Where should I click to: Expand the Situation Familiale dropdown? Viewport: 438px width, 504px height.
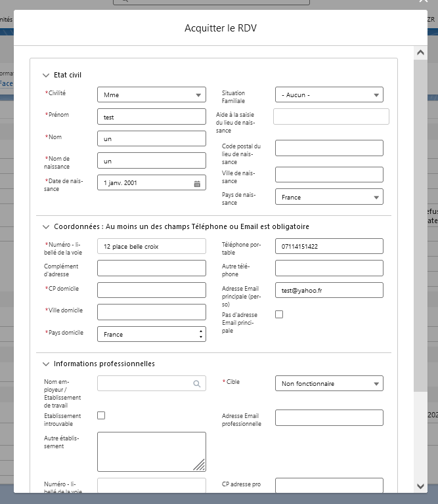click(x=328, y=95)
